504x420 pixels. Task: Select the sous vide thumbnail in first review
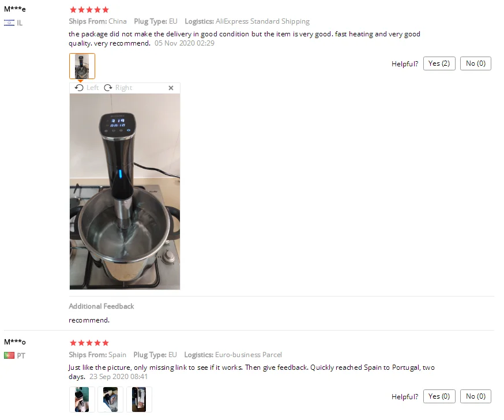point(82,66)
